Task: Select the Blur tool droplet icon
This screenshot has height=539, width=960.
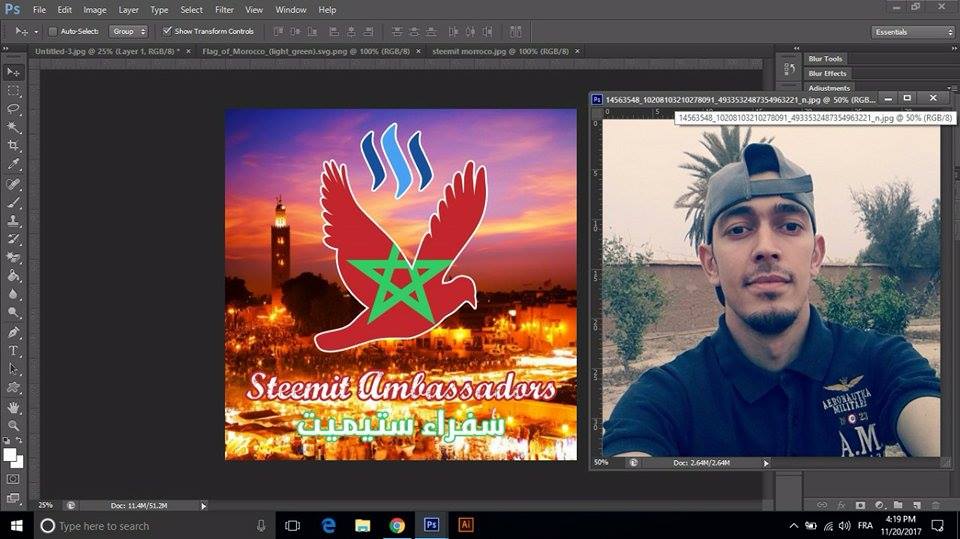Action: (x=13, y=294)
